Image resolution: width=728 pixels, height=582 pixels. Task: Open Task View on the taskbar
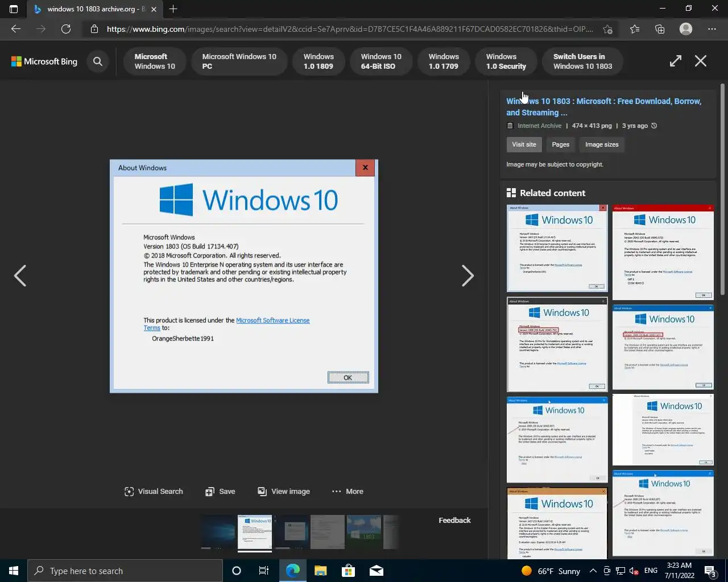pyautogui.click(x=264, y=571)
